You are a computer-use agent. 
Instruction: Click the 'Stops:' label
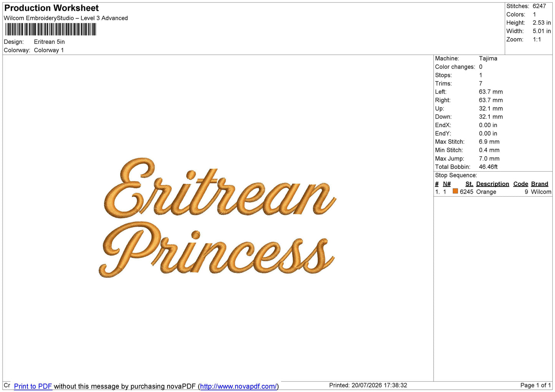pos(444,75)
